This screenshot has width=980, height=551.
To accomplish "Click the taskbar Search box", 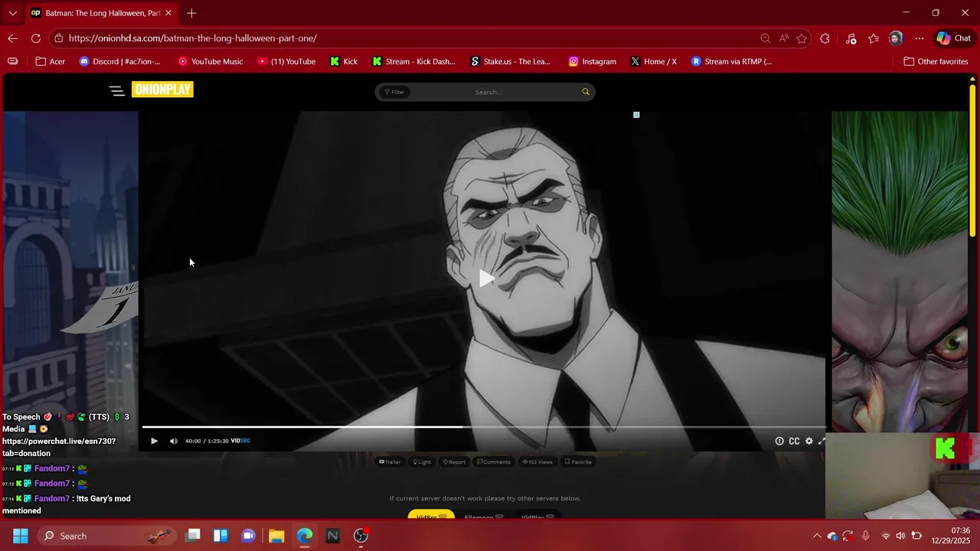I will click(x=106, y=536).
